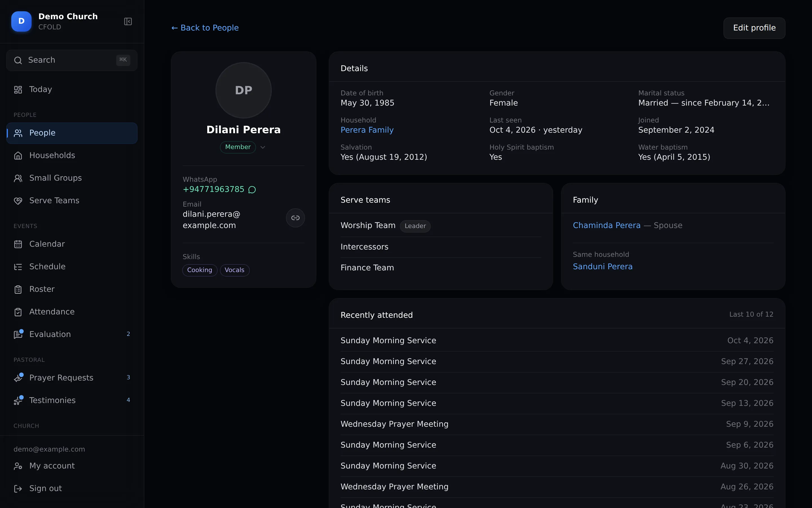Click the Roster clipboard icon

click(x=18, y=289)
